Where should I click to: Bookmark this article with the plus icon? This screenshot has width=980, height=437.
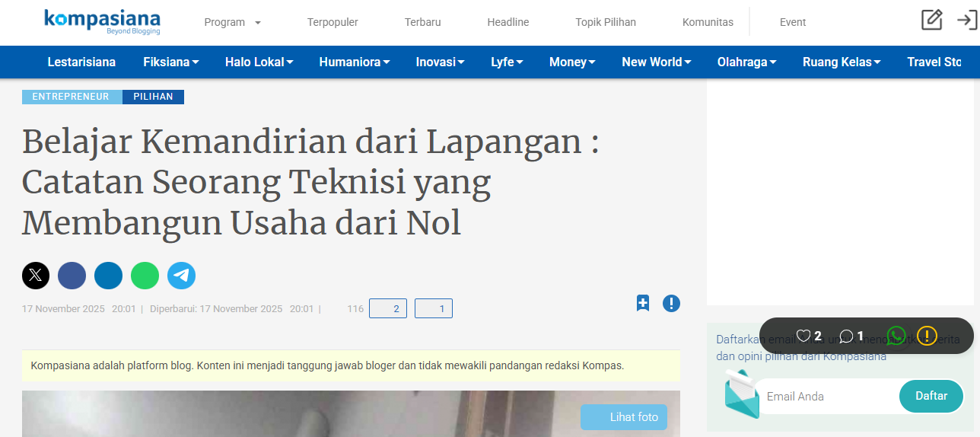[643, 303]
